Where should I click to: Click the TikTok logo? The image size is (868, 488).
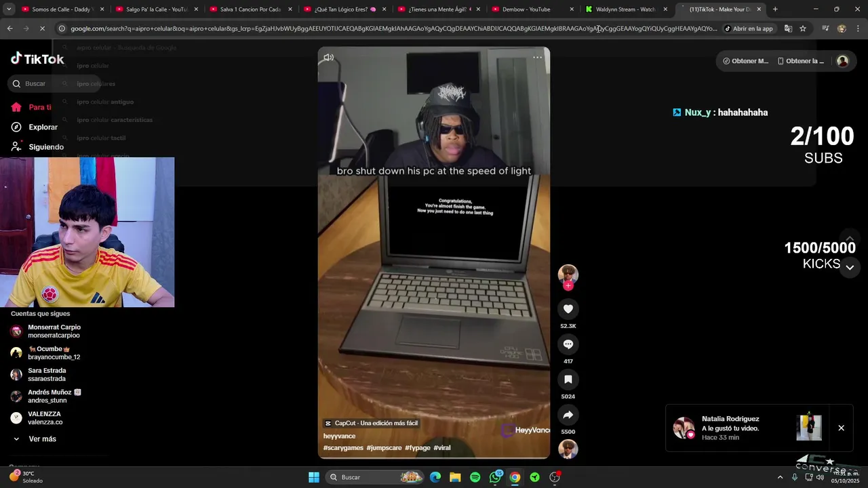(x=37, y=59)
